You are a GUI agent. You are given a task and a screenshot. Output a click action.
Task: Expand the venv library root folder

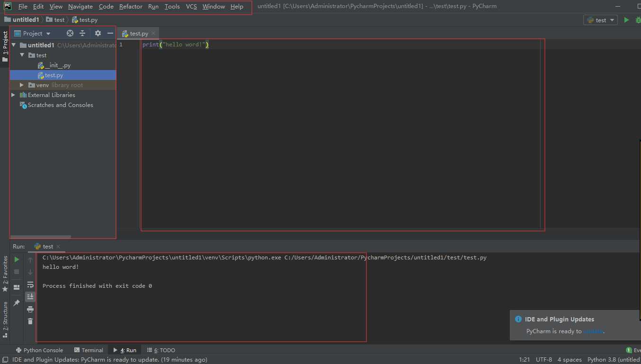pyautogui.click(x=22, y=85)
